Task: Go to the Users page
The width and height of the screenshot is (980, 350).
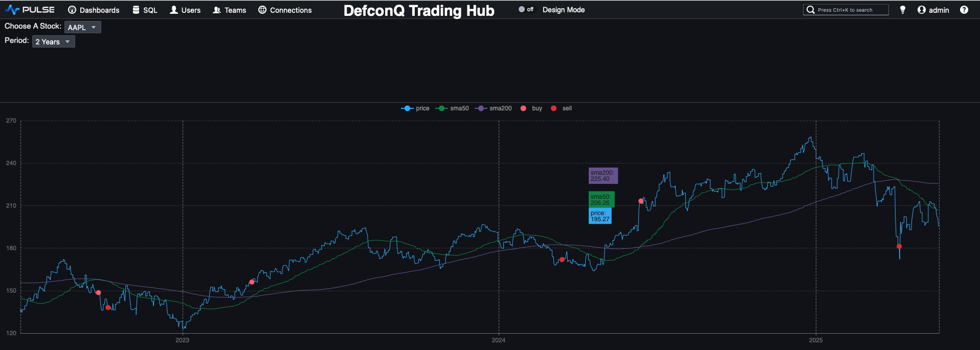Action: point(185,10)
